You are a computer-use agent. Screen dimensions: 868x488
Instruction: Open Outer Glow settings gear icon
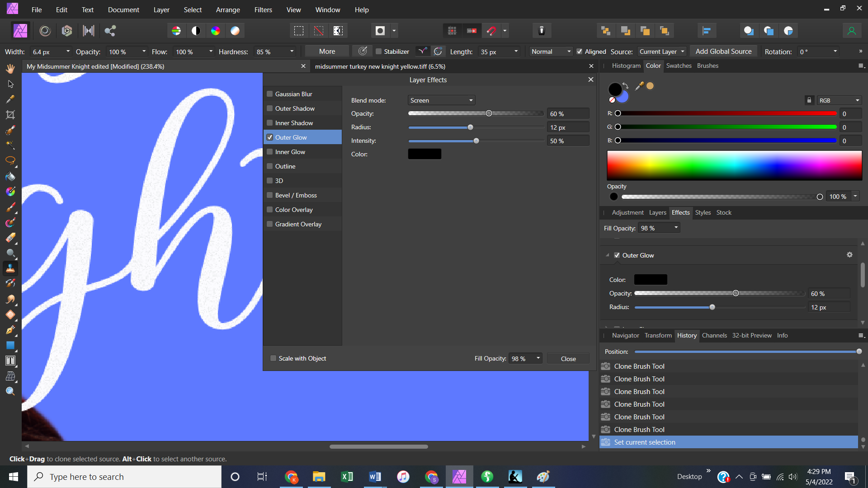(849, 255)
